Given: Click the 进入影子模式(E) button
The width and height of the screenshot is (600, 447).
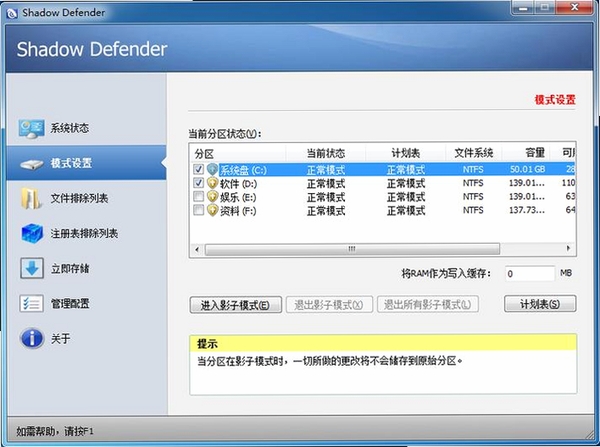Looking at the screenshot, I should click(236, 305).
